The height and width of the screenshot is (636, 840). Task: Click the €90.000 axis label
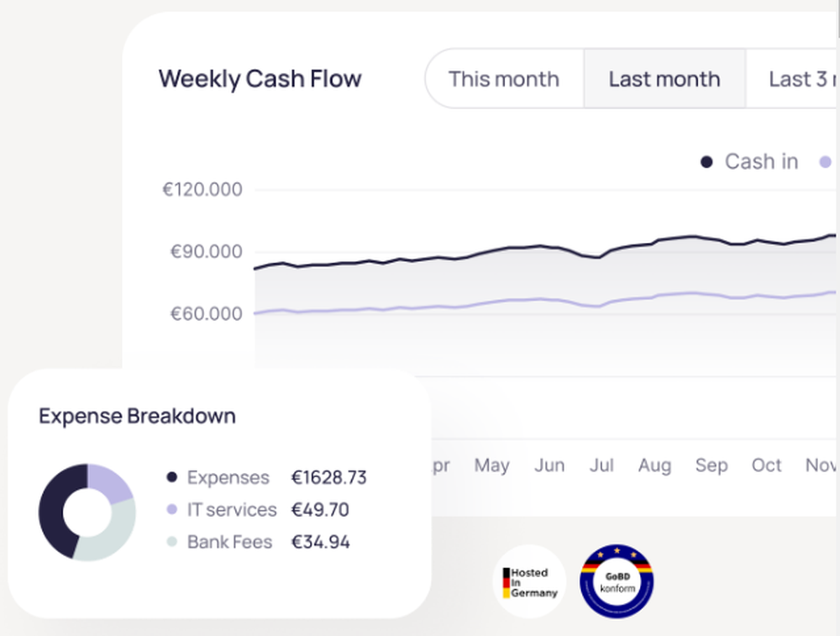(207, 251)
